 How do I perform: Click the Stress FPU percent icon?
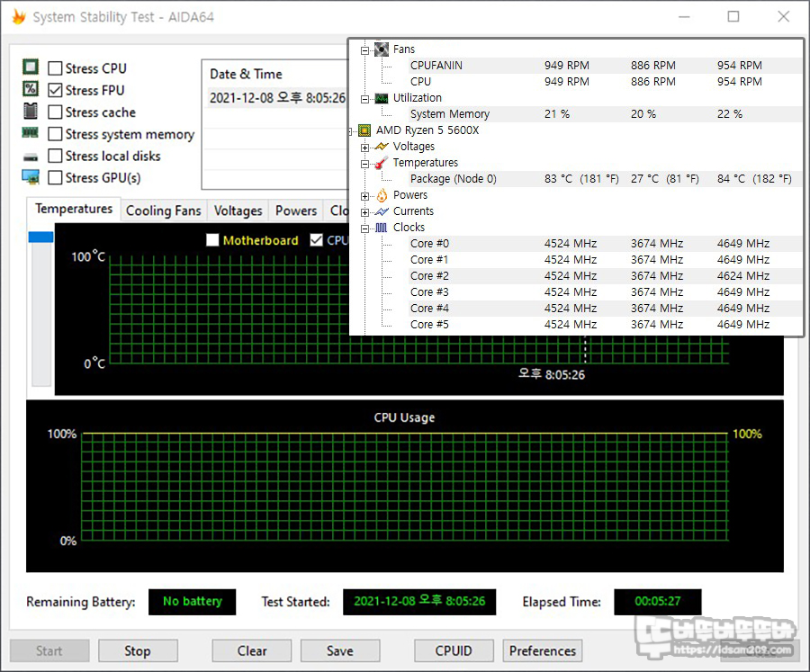point(31,89)
